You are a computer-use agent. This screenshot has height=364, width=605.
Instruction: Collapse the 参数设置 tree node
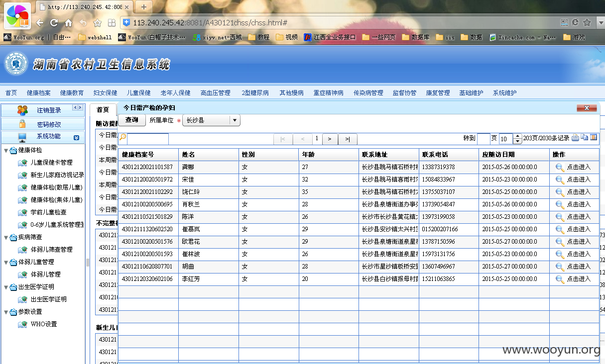point(6,312)
